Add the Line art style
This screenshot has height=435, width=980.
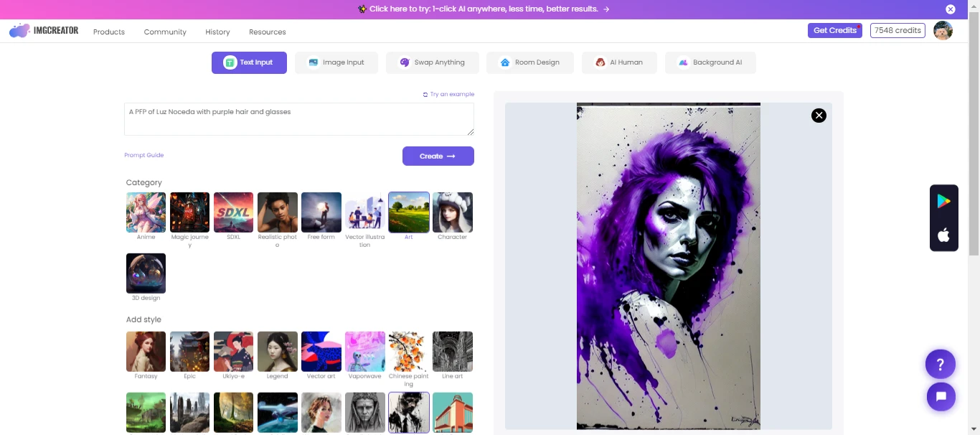(x=452, y=352)
